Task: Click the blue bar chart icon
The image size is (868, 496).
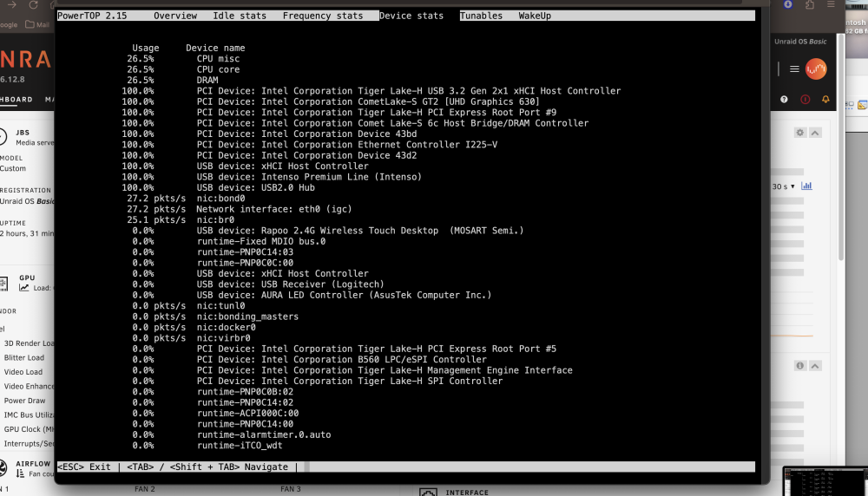Action: [x=806, y=186]
